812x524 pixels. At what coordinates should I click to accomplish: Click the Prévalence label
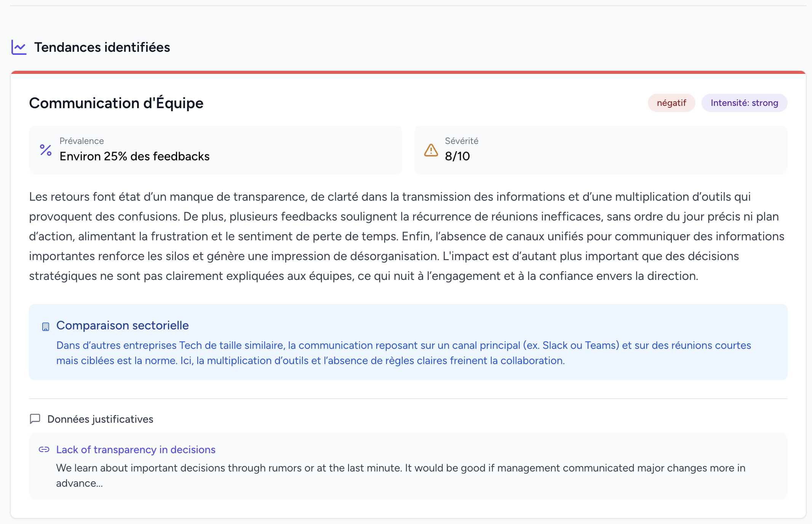click(82, 141)
